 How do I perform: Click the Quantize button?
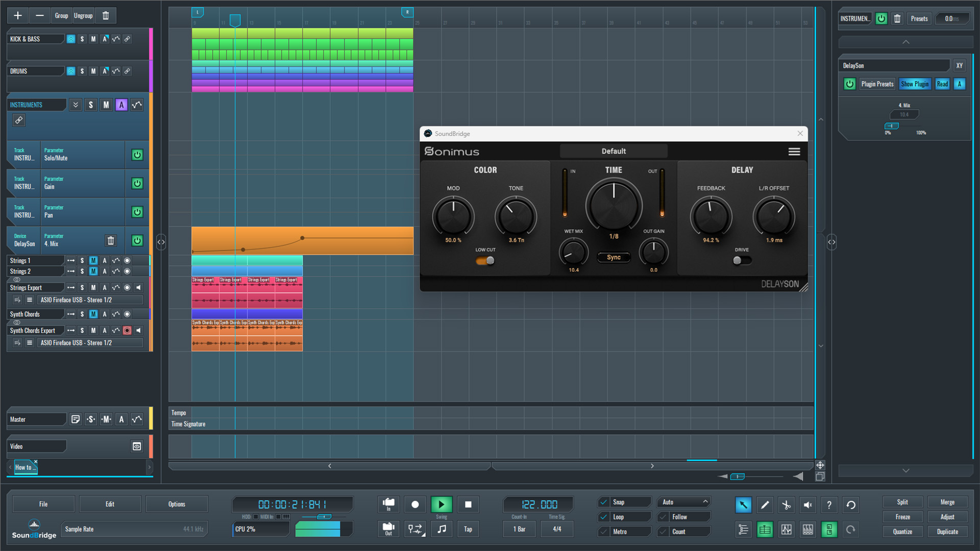902,532
